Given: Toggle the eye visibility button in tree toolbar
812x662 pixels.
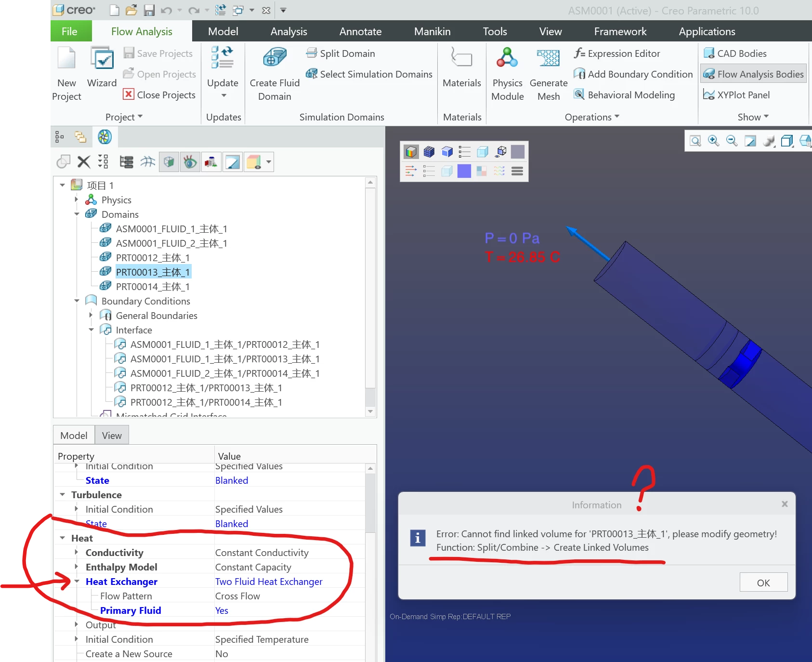Looking at the screenshot, I should (190, 162).
